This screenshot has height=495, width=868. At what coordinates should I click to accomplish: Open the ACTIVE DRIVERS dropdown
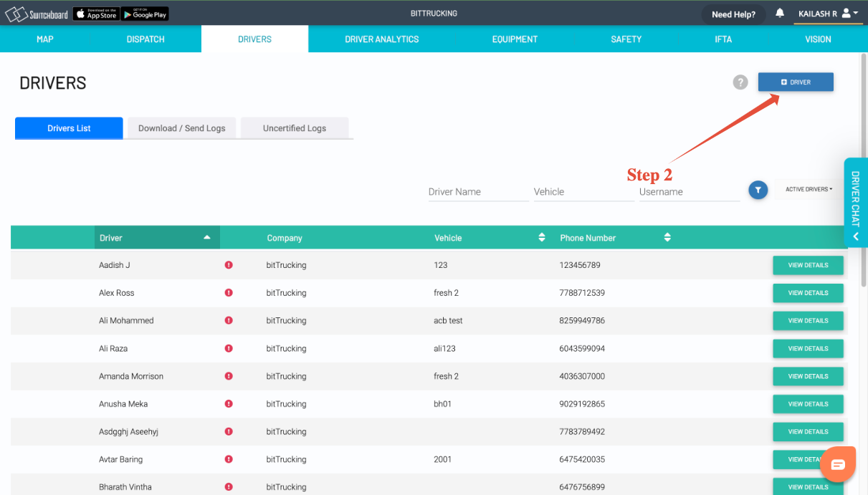[x=807, y=189]
